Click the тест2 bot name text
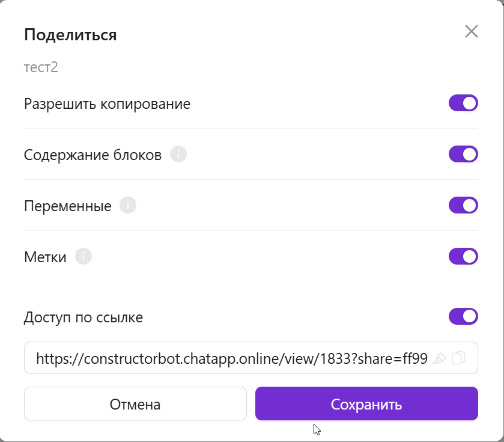 tap(41, 67)
